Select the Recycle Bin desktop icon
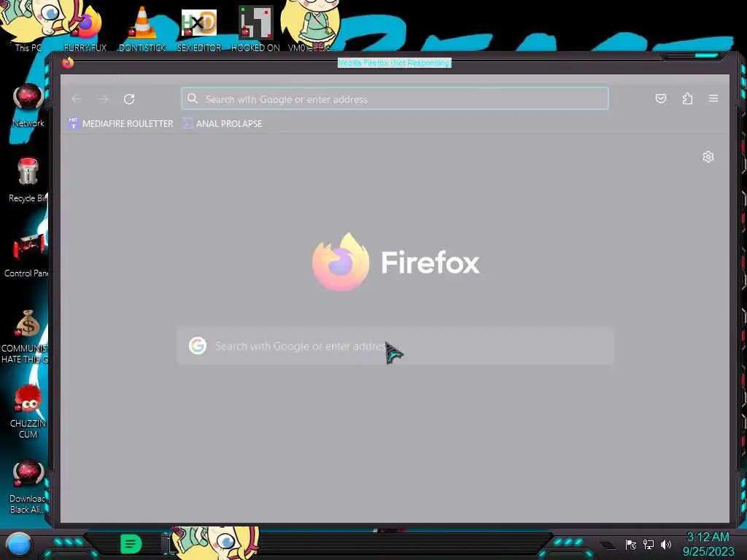This screenshot has height=560, width=747. [28, 180]
